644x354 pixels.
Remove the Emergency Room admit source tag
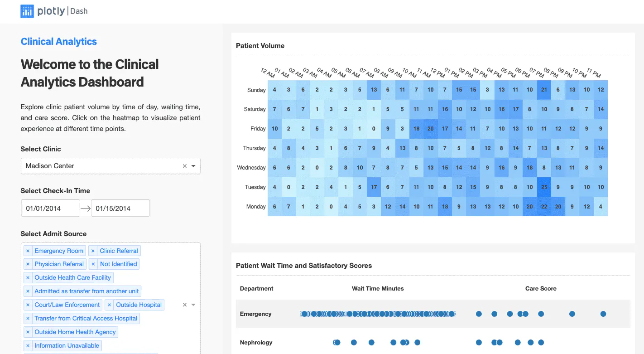28,251
